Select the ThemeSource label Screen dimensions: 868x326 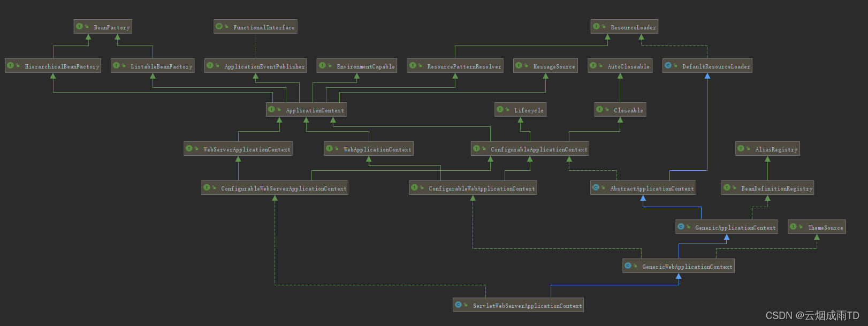pyautogui.click(x=825, y=228)
